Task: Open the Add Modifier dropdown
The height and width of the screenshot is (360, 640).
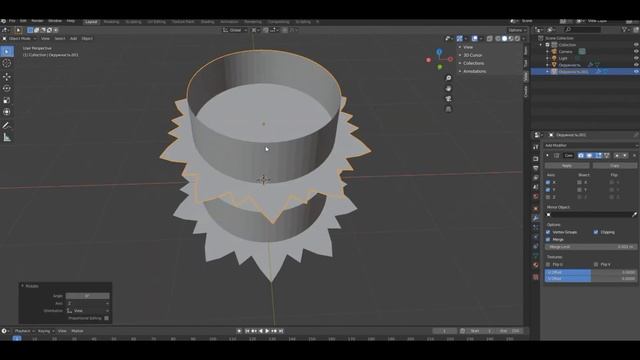Action: tap(590, 145)
